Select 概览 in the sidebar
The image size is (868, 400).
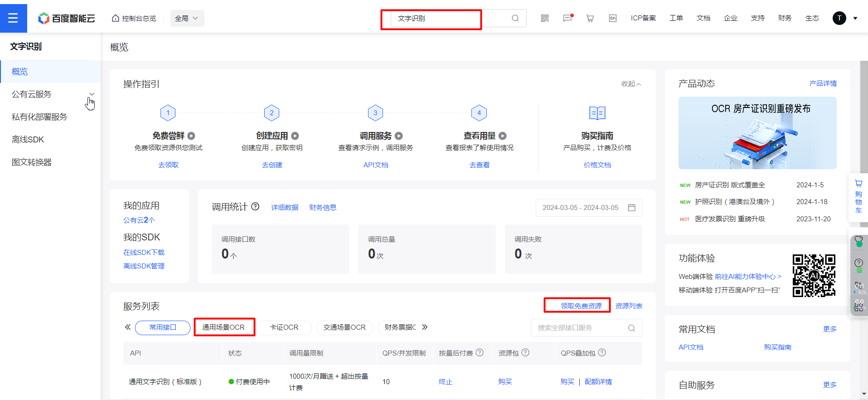50,72
